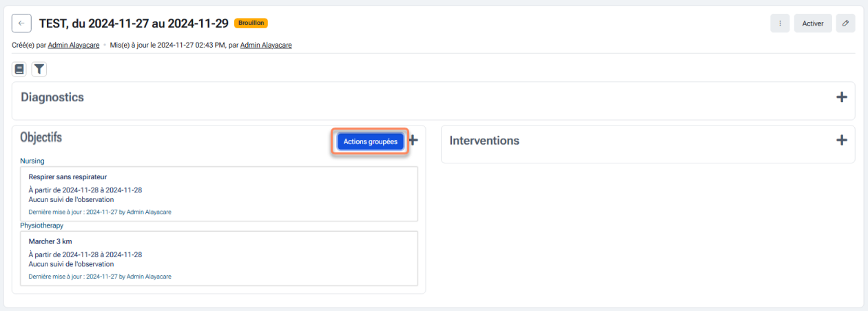Click the book icon below the header
Viewport: 868px width, 311px height.
point(20,69)
